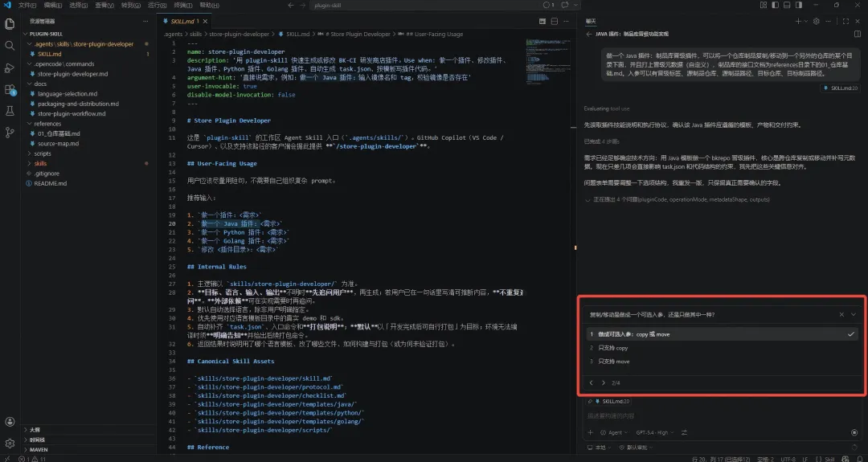Toggle the bottom panel visibility
Image resolution: width=868 pixels, height=462 pixels.
787,5
